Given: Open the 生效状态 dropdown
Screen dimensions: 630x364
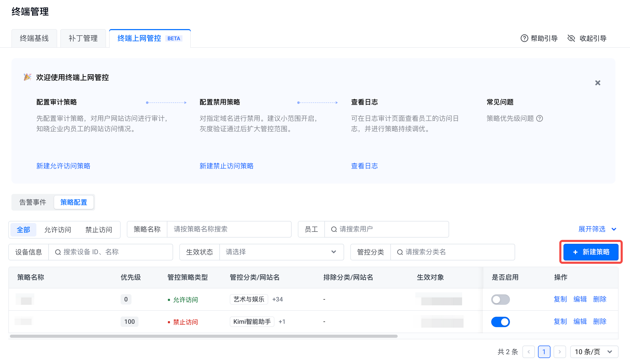Looking at the screenshot, I should point(281,252).
